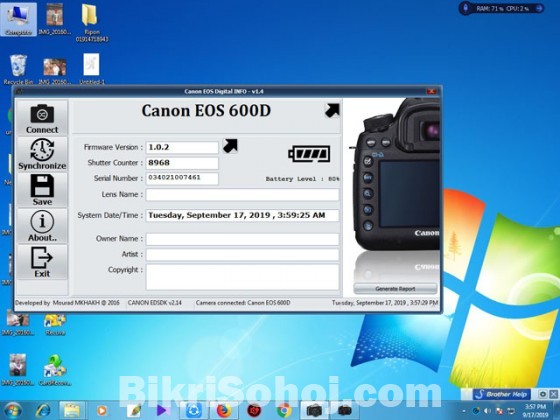Click the Serial Number field
560x420 pixels.
182,178
